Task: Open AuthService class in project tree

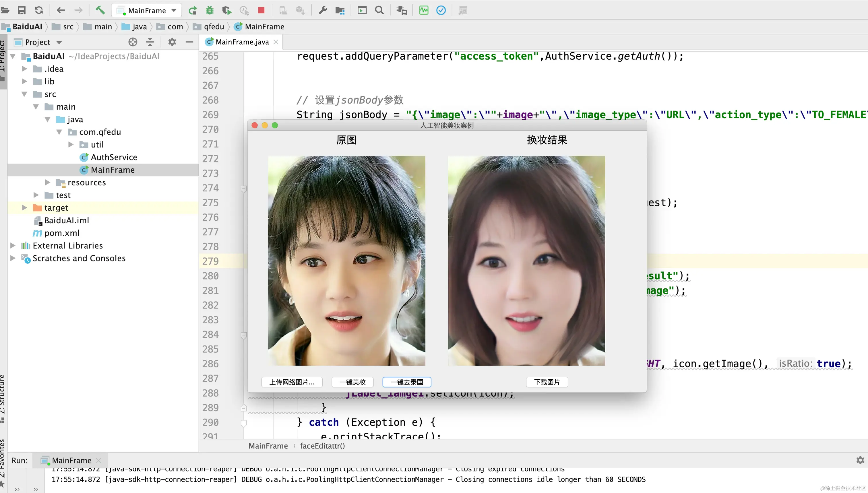Action: (113, 157)
